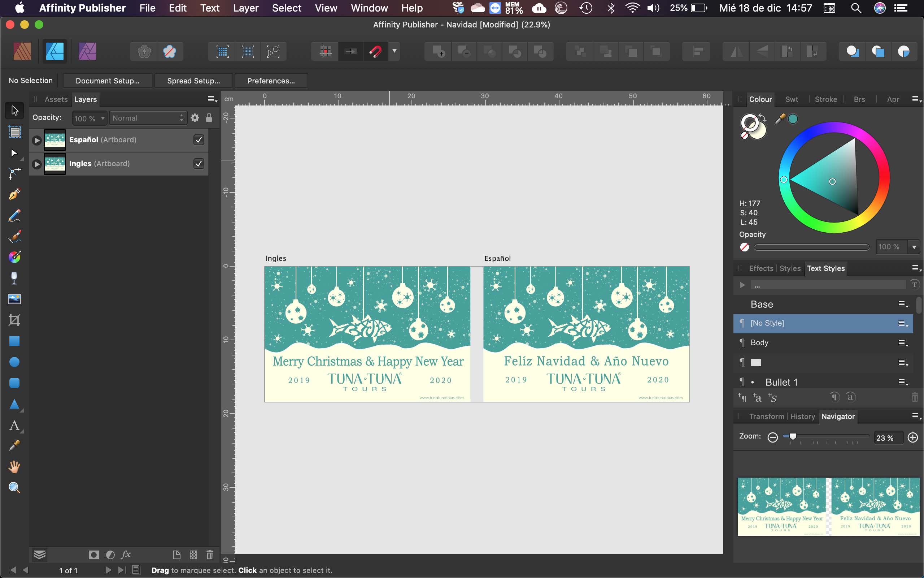Set no colour under colour selector

(744, 136)
